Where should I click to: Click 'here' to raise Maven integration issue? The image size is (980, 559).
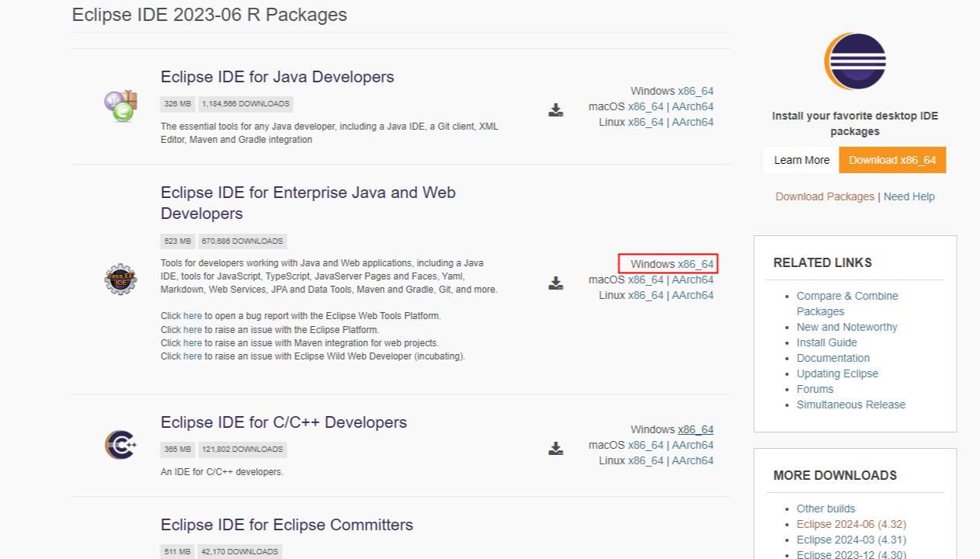click(193, 342)
